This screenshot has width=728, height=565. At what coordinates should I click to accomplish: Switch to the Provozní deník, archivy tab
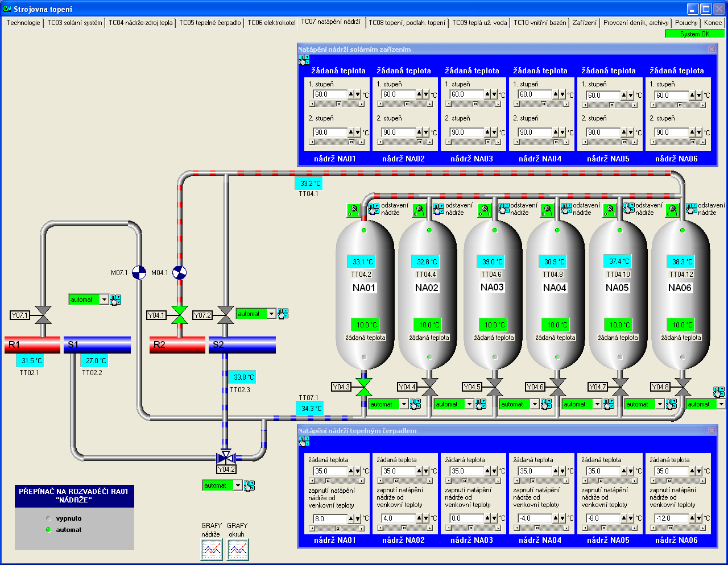[636, 23]
